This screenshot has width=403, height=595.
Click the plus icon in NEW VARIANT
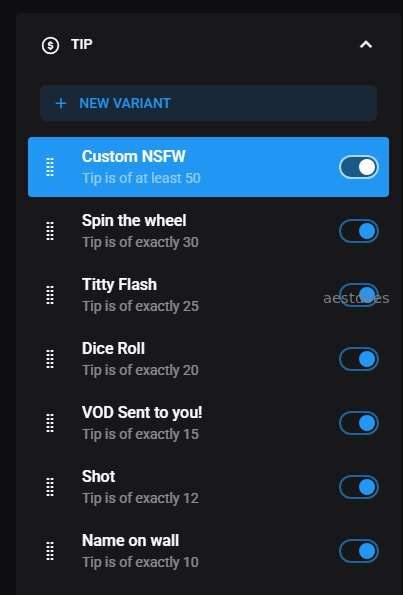point(61,103)
